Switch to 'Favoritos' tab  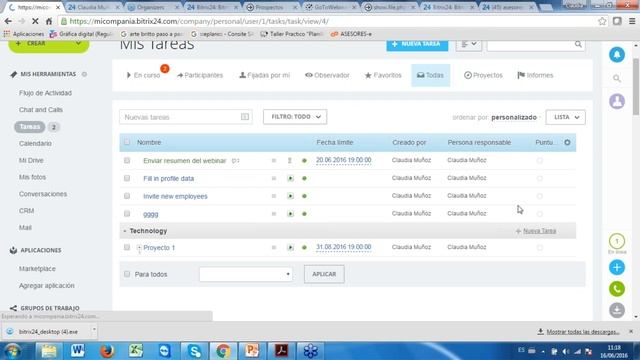[383, 75]
